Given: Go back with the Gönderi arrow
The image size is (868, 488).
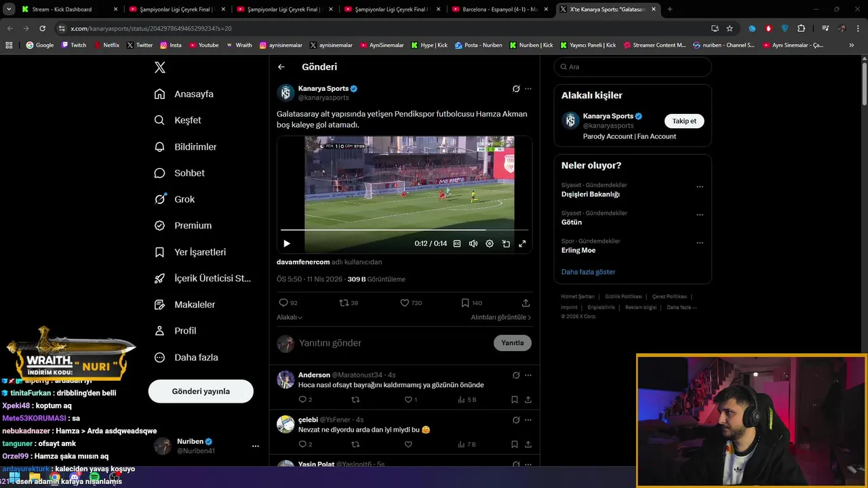Looking at the screenshot, I should [281, 67].
